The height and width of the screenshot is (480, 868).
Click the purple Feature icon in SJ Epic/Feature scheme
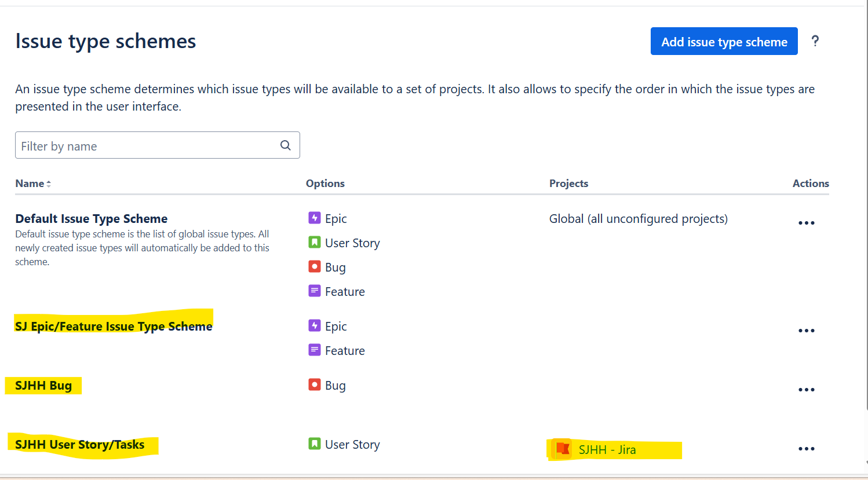click(x=314, y=350)
